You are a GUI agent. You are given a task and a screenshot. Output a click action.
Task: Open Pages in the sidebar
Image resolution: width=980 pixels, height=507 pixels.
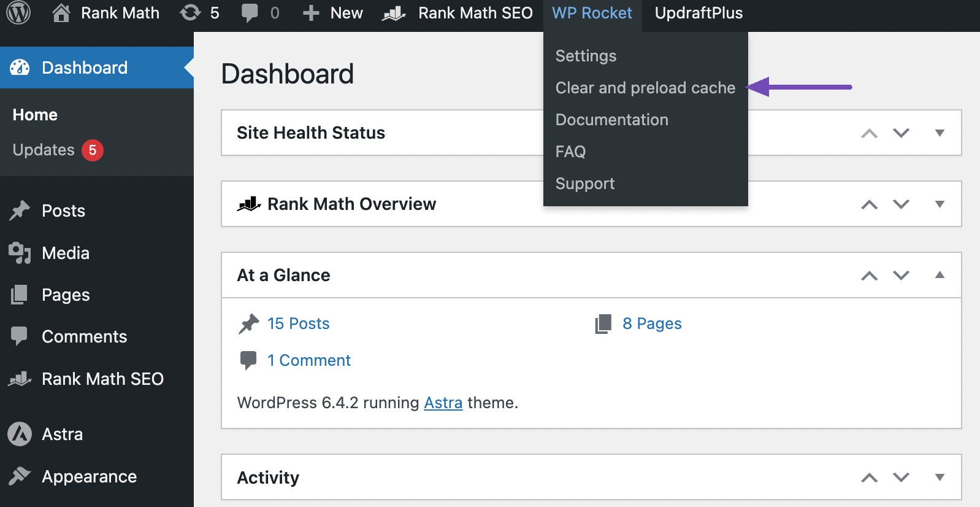tap(66, 295)
